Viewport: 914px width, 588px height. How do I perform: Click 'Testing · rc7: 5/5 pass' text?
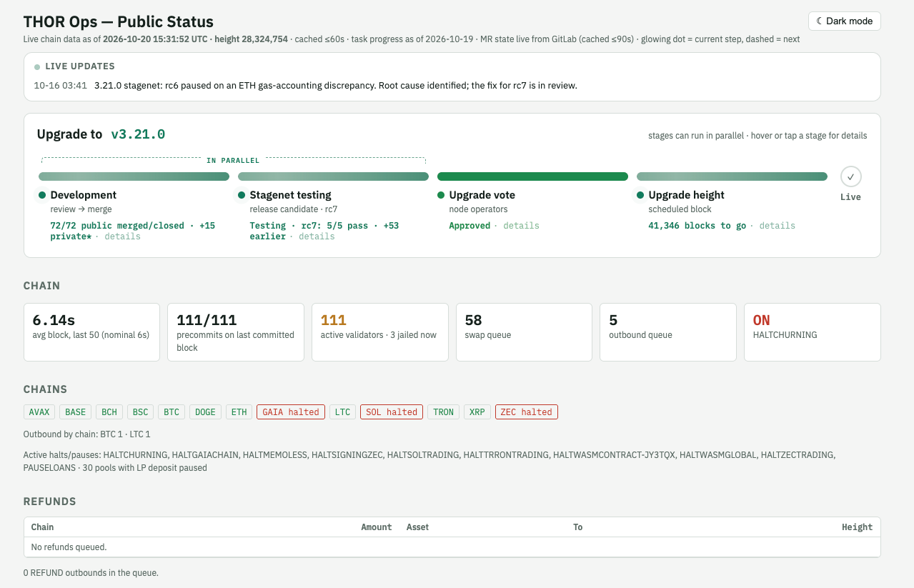point(309,226)
